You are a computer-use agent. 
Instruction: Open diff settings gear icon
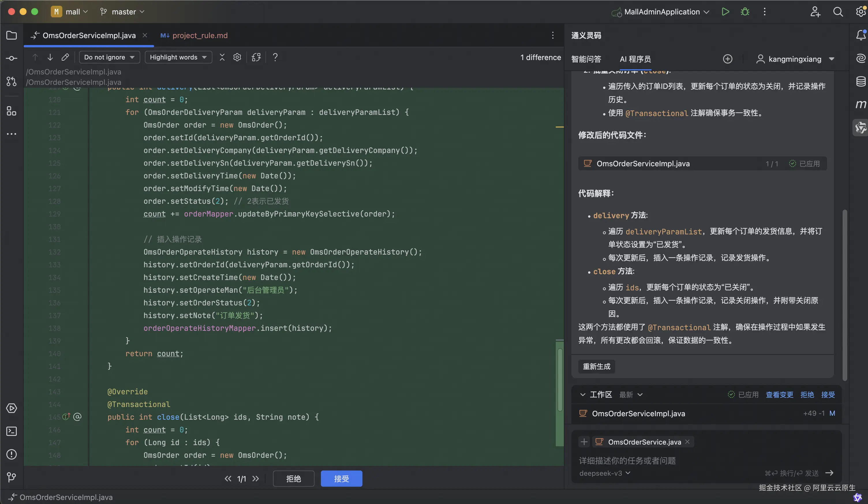237,57
